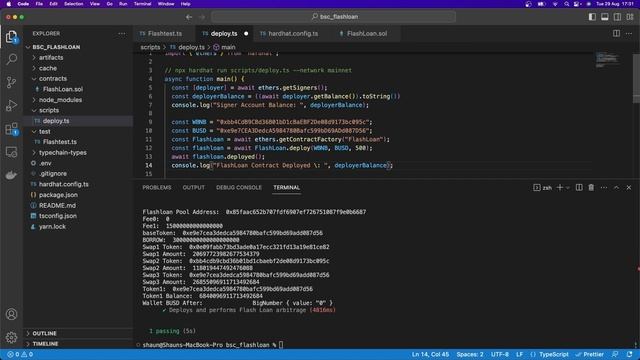Image resolution: width=640 pixels, height=360 pixels.
Task: Open the Terminal menu in menu bar
Action: pyautogui.click(x=142, y=4)
